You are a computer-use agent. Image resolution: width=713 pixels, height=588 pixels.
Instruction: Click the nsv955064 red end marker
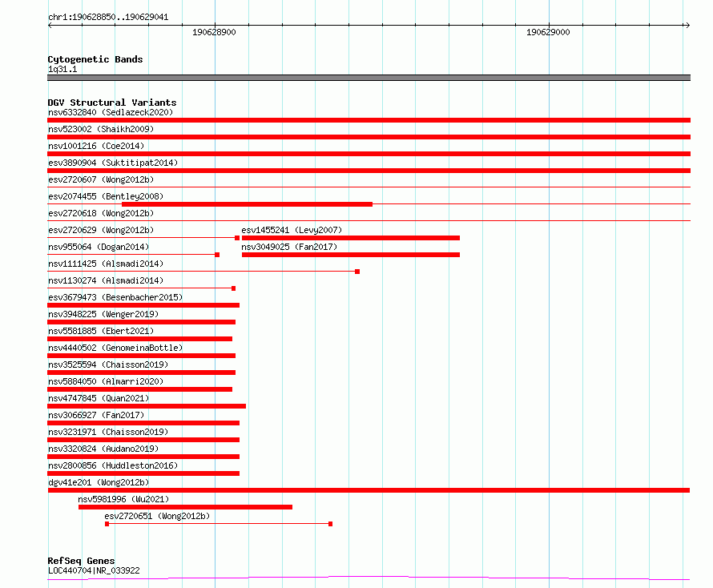[217, 255]
